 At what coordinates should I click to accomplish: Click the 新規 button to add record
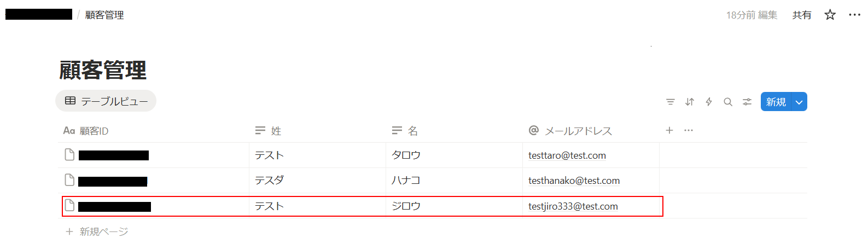(776, 102)
